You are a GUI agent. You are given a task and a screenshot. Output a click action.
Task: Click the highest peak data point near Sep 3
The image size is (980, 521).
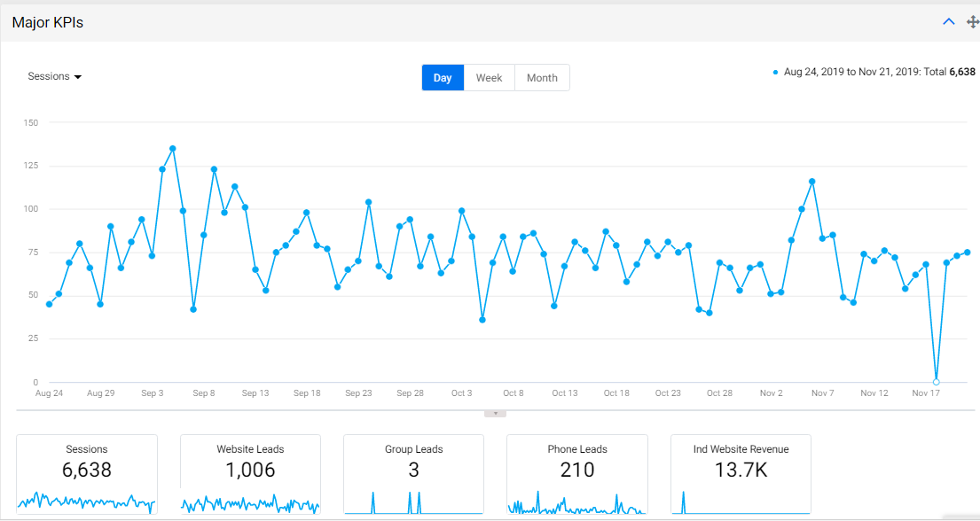click(173, 149)
